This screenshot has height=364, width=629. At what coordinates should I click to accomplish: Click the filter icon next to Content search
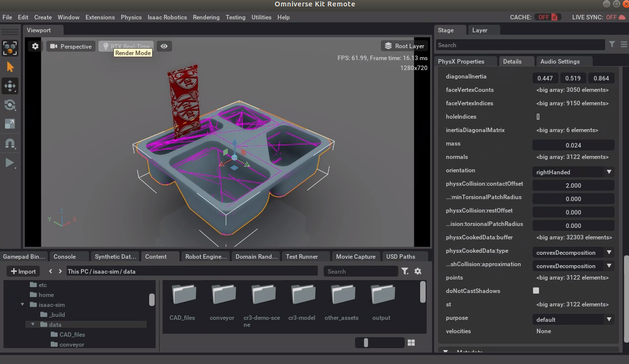click(405, 271)
